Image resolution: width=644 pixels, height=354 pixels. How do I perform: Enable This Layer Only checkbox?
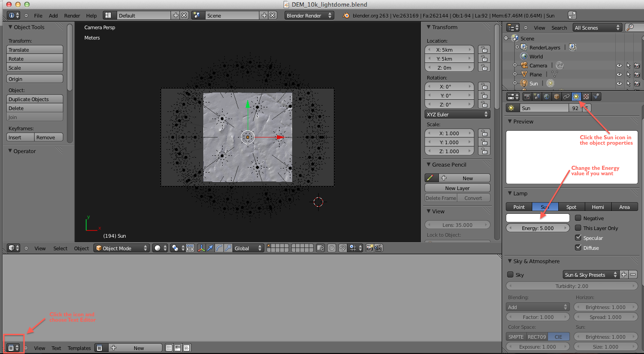(x=578, y=228)
